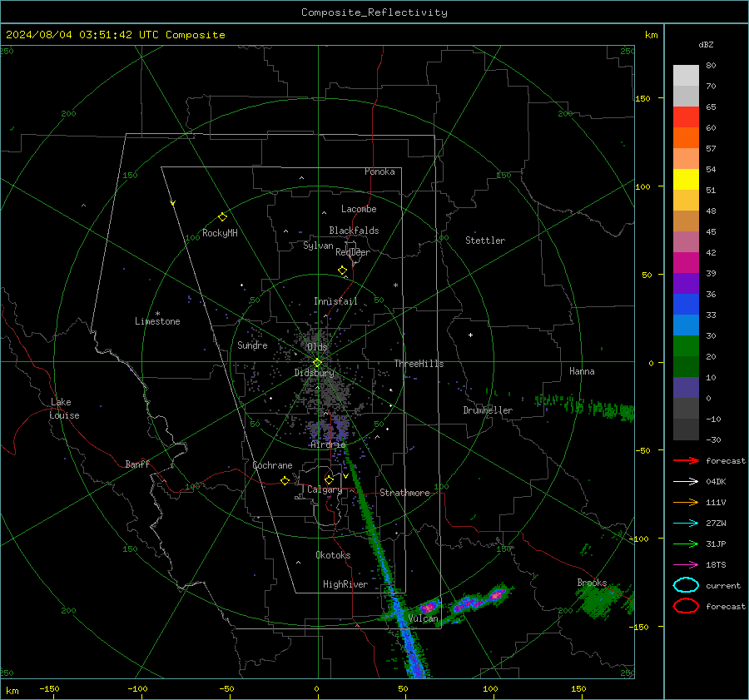
Task: Click the Cochrane city label
Action: coord(272,465)
